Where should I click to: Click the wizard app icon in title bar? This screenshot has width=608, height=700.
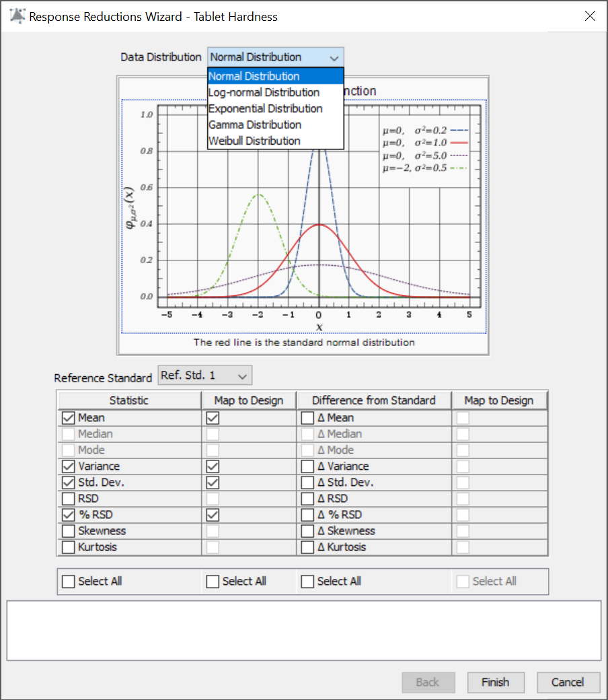tap(17, 16)
